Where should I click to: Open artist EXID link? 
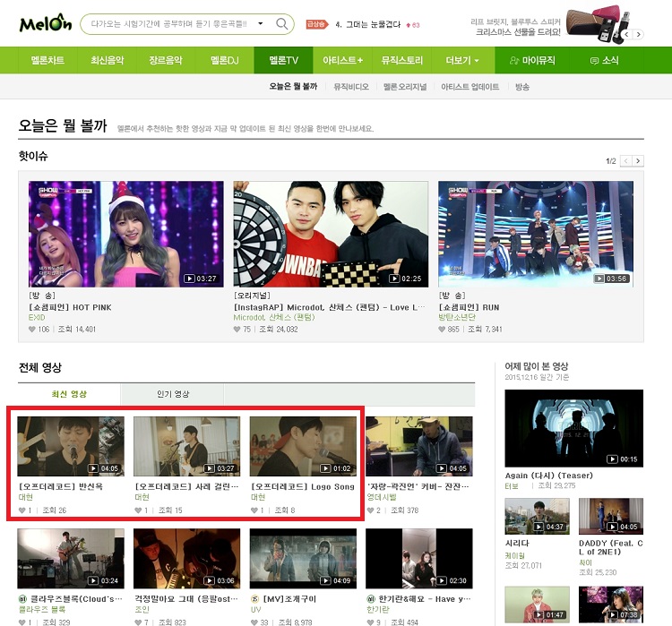pyautogui.click(x=37, y=318)
